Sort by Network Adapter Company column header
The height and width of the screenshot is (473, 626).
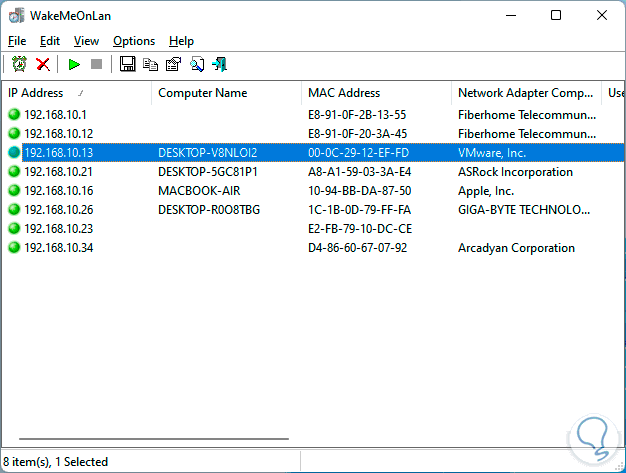tap(526, 93)
